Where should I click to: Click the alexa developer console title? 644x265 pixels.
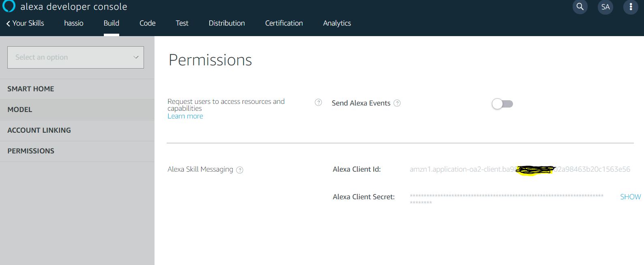pyautogui.click(x=74, y=6)
